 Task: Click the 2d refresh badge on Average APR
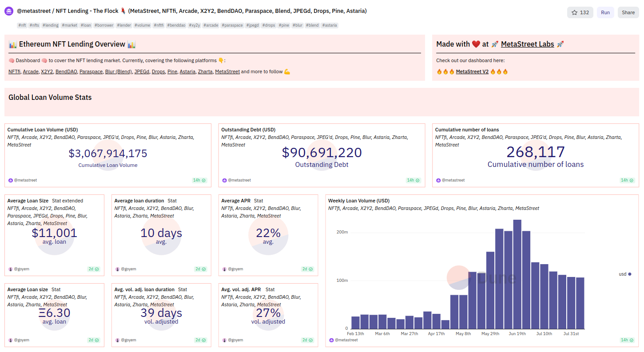tap(307, 269)
